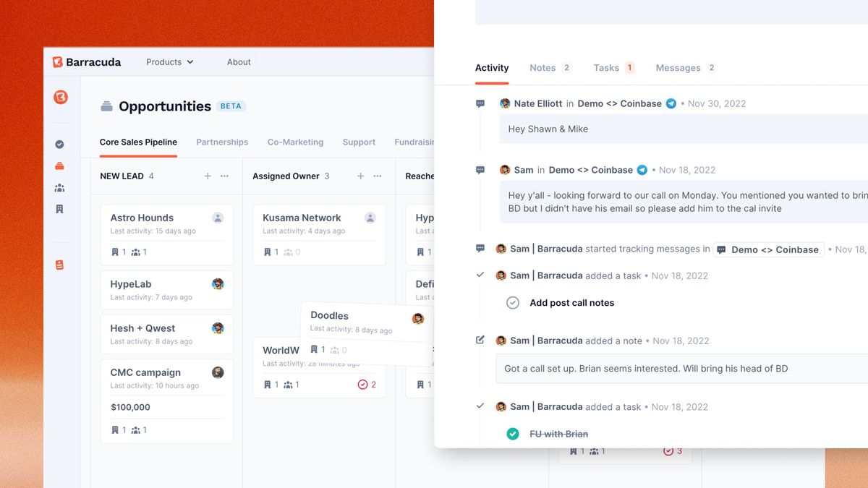Viewport: 868px width, 488px height.
Task: Click the Barracuda logo in the sidebar
Action: (60, 95)
